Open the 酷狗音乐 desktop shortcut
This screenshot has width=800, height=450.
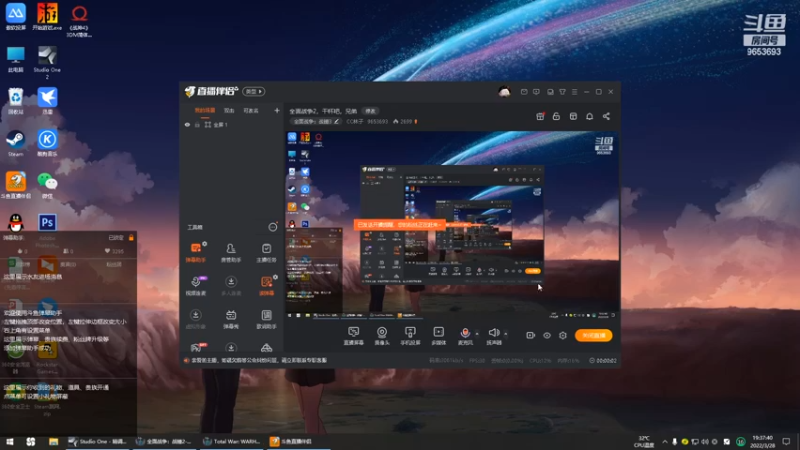coord(47,143)
